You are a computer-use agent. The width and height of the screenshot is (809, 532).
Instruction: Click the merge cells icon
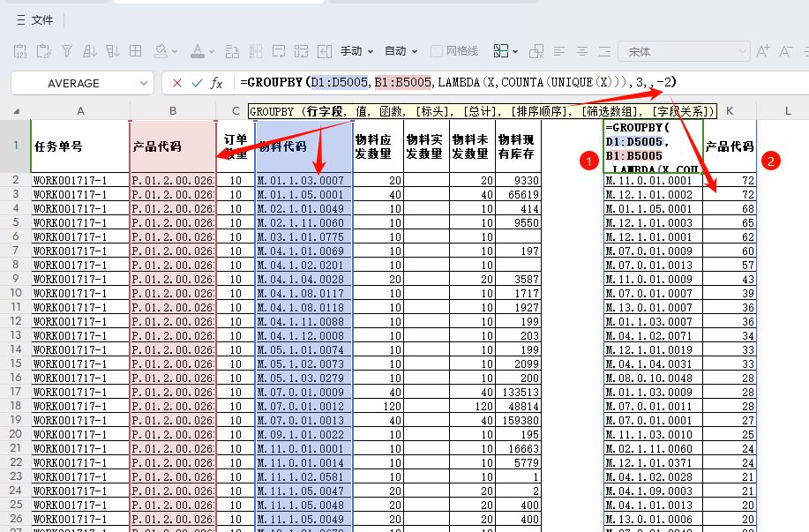coord(302,51)
